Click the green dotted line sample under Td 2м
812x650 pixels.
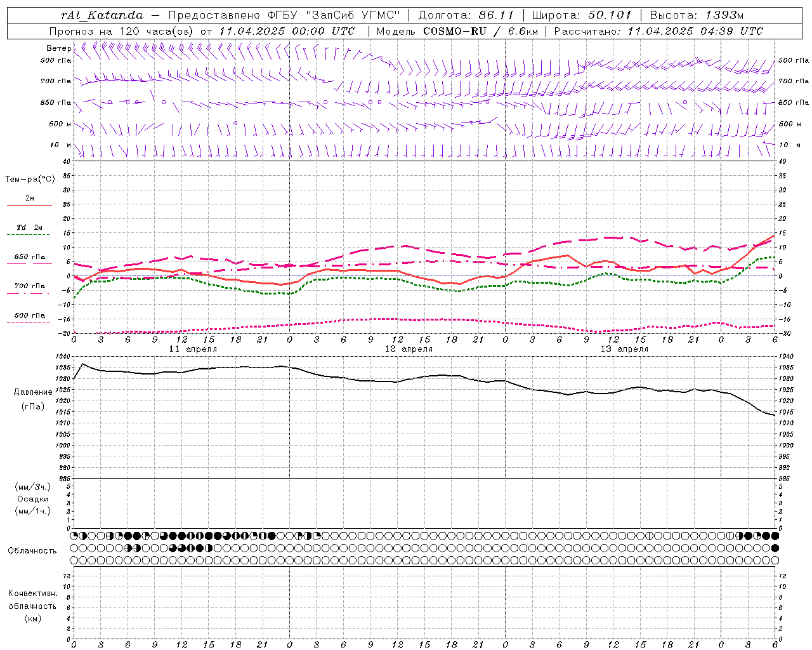click(x=28, y=235)
